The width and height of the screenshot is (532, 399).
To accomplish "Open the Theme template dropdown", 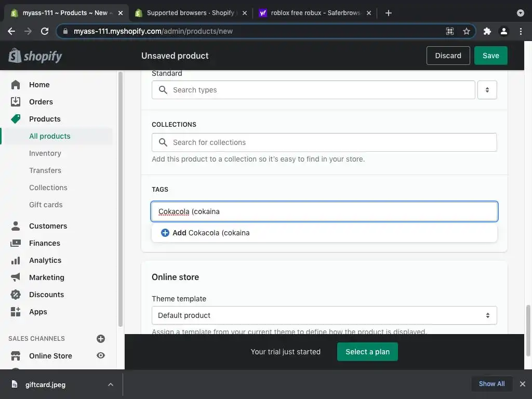I will tap(324, 315).
